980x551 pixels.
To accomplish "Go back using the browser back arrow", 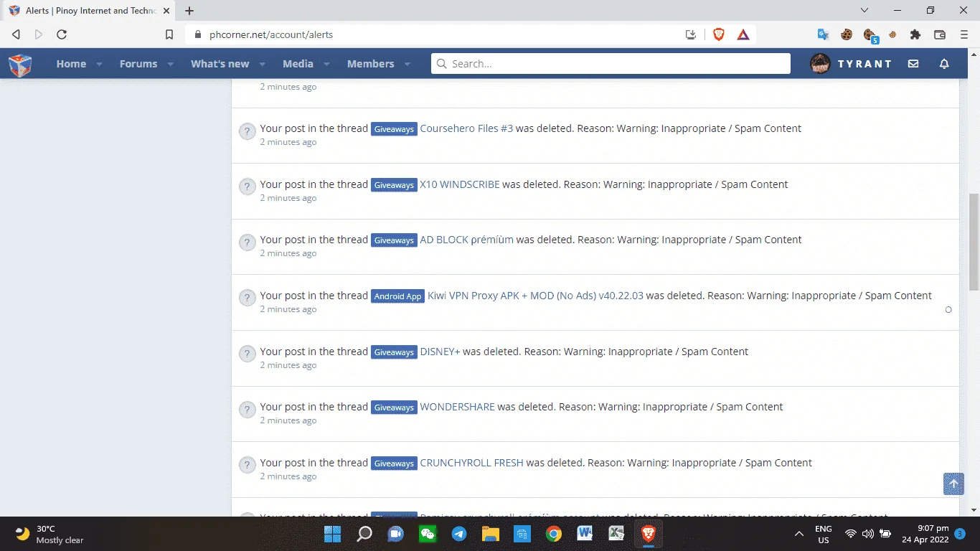I will pyautogui.click(x=17, y=34).
